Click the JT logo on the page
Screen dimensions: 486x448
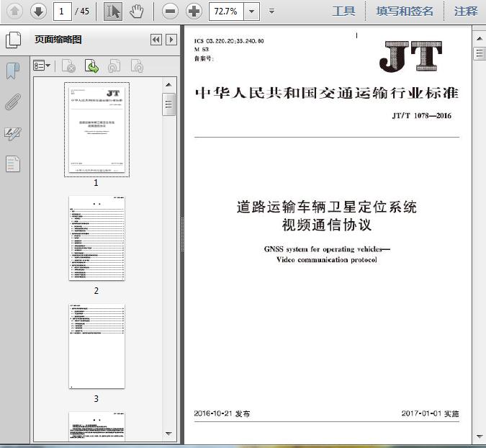coord(410,56)
